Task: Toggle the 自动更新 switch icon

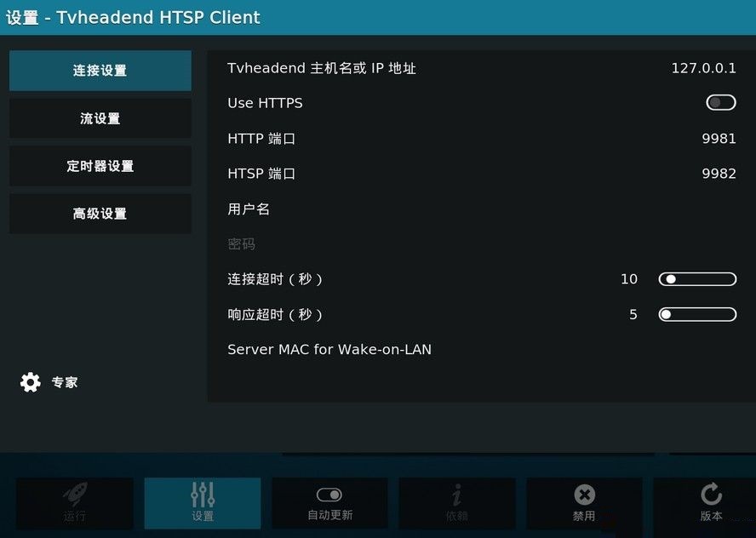Action: [329, 495]
